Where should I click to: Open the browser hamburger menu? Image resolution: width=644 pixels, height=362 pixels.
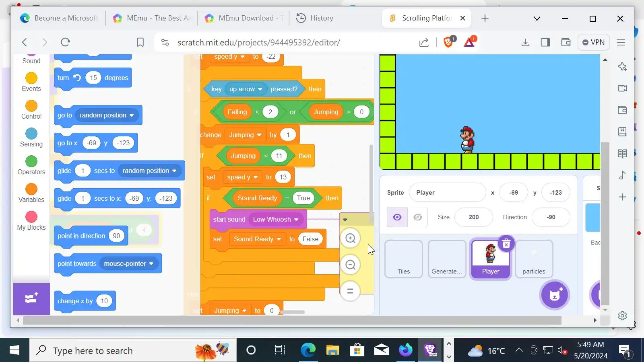coord(621,42)
